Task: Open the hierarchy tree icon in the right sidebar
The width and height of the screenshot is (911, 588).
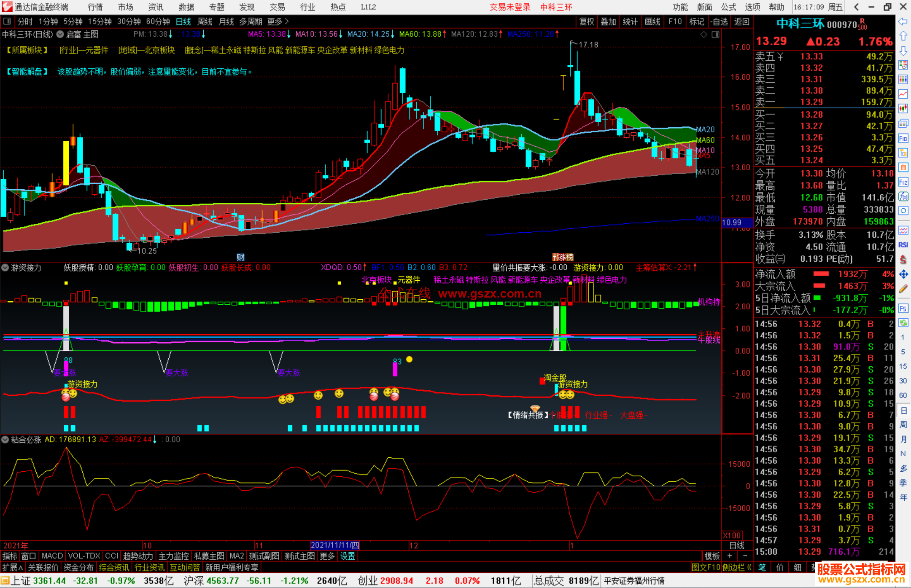Action: pyautogui.click(x=903, y=153)
